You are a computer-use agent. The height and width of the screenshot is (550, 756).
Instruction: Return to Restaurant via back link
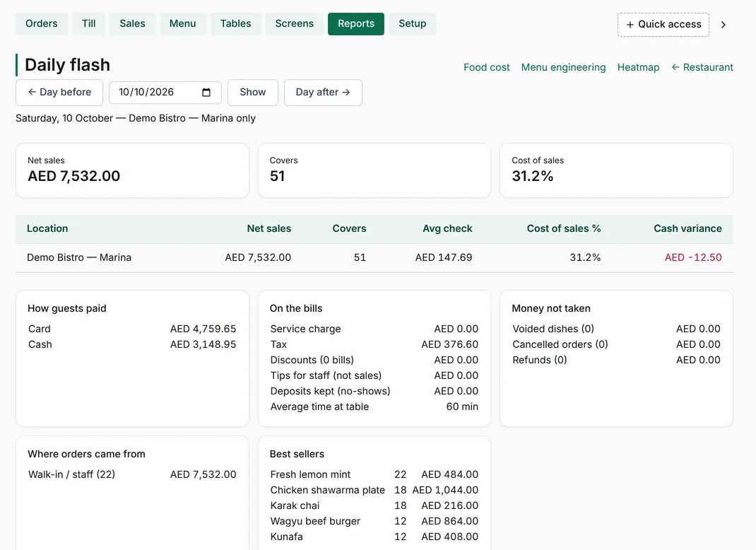702,68
